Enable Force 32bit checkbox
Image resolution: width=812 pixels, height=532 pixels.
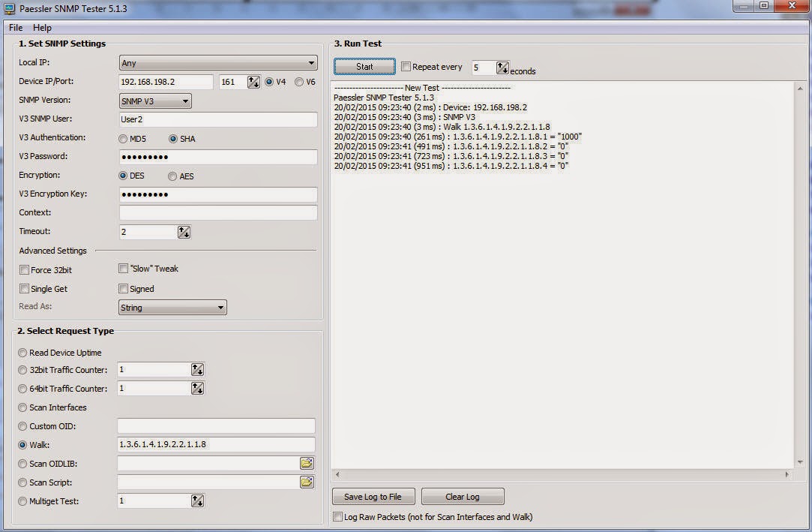(24, 270)
